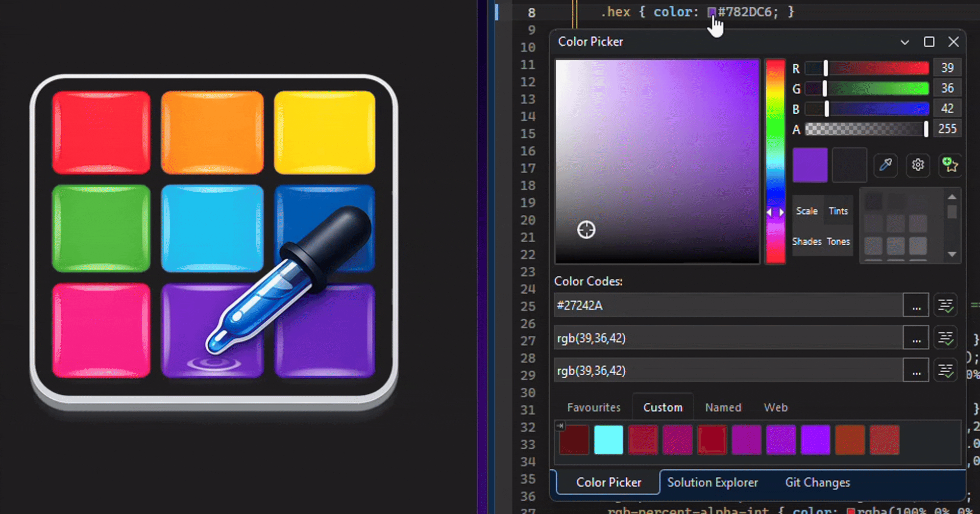Open the ellipsis format menu for the hex code
980x514 pixels.
point(916,306)
